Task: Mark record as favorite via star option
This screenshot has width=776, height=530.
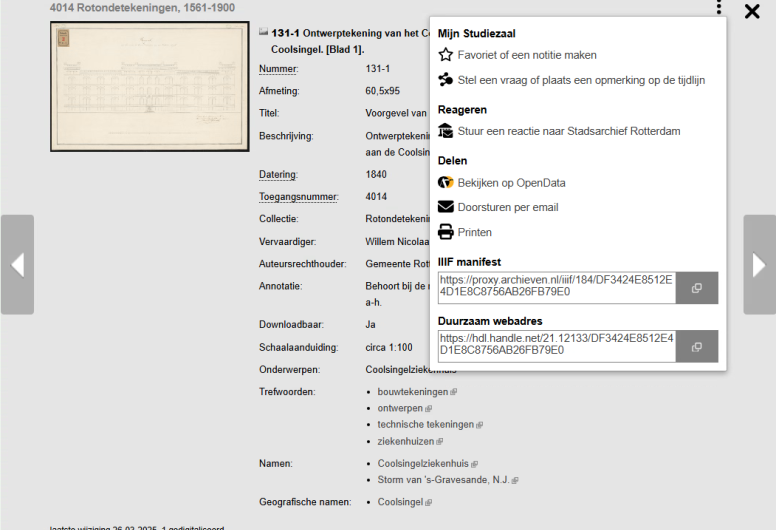Action: [x=526, y=55]
